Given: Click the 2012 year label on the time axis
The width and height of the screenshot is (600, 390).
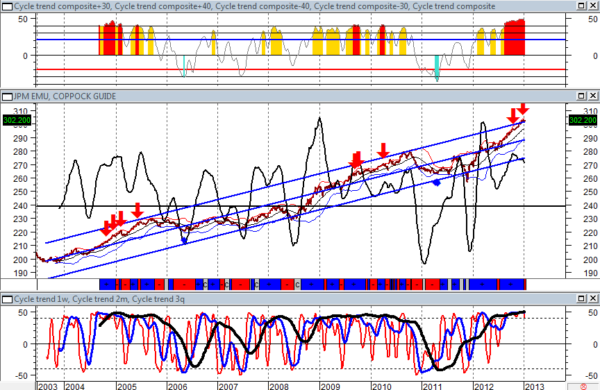Looking at the screenshot, I should pyautogui.click(x=484, y=386).
